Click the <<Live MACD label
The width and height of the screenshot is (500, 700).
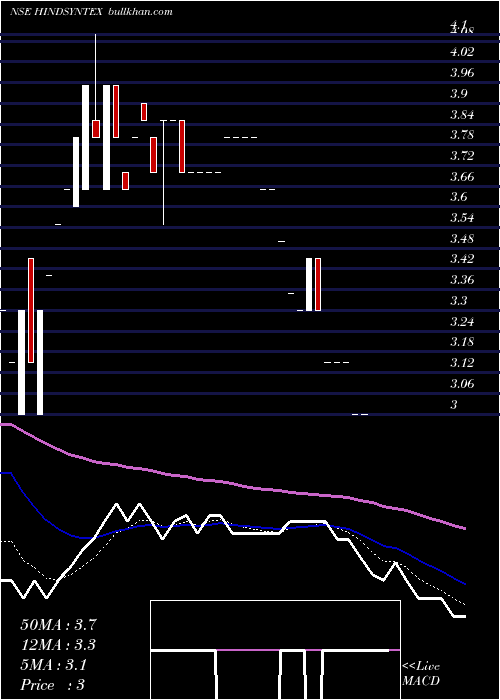(421, 674)
